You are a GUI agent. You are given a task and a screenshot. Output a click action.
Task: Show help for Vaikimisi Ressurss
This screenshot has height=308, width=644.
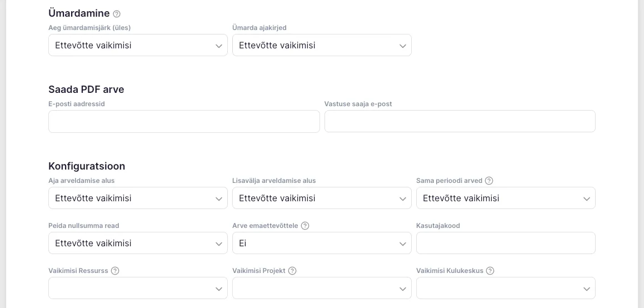tap(115, 271)
